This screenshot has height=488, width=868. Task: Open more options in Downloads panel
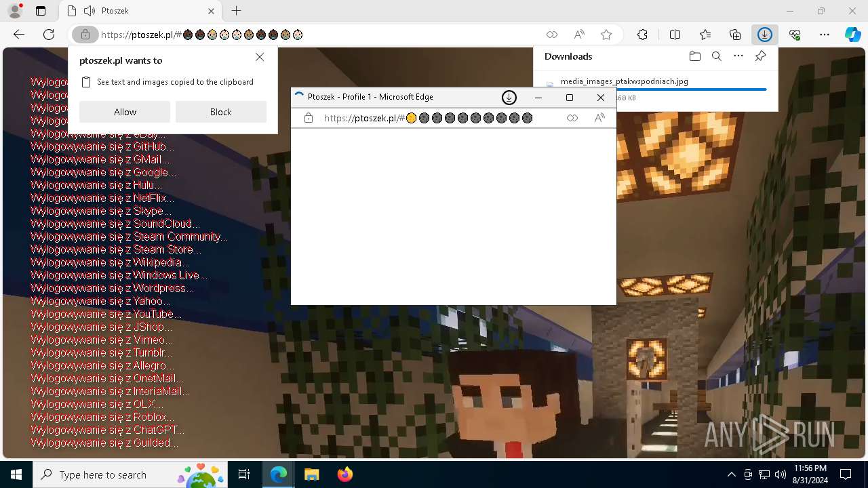click(x=738, y=56)
